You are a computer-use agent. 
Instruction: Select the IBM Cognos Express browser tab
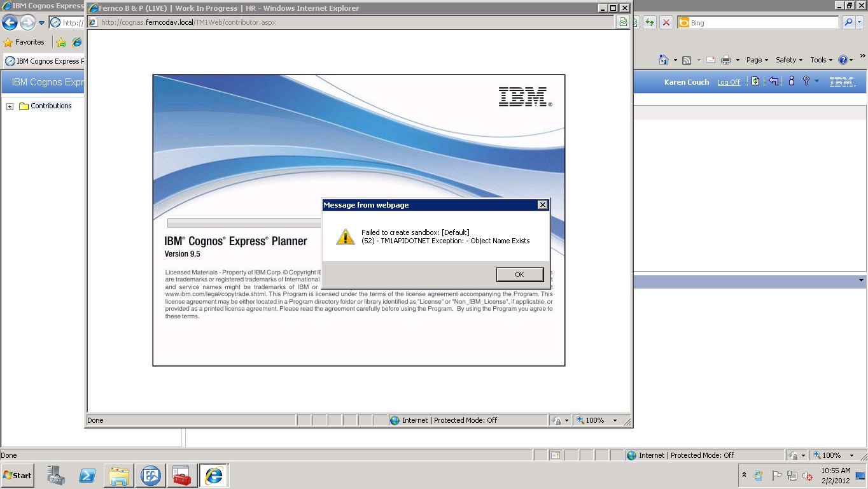(x=43, y=61)
